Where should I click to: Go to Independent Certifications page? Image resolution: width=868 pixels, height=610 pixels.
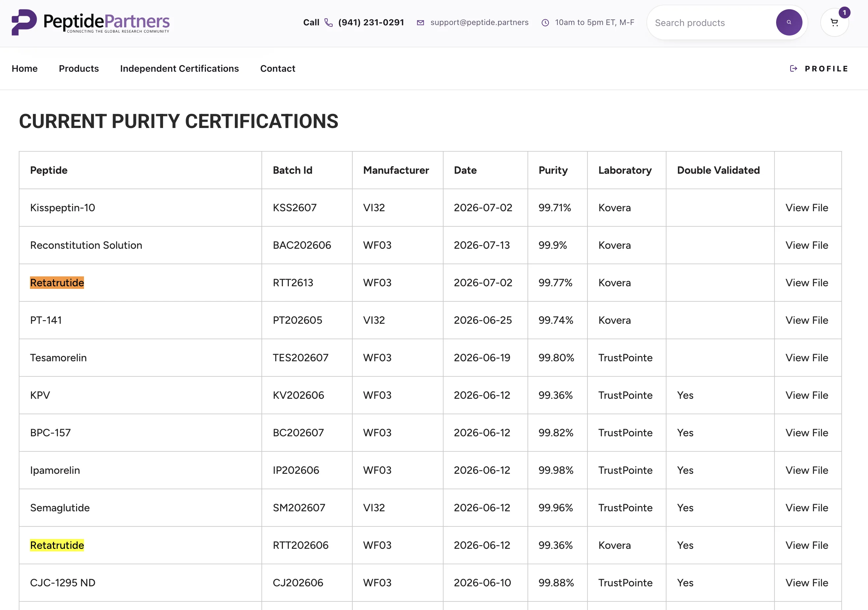coord(179,68)
